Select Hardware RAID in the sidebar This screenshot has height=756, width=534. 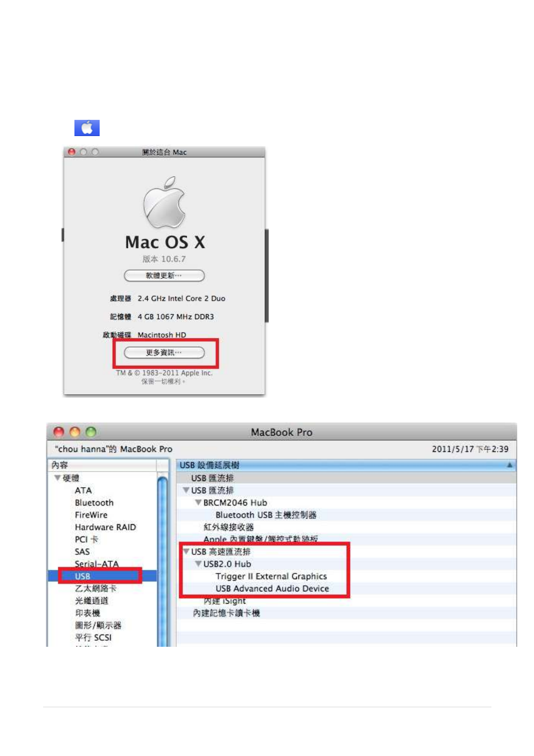(x=105, y=527)
